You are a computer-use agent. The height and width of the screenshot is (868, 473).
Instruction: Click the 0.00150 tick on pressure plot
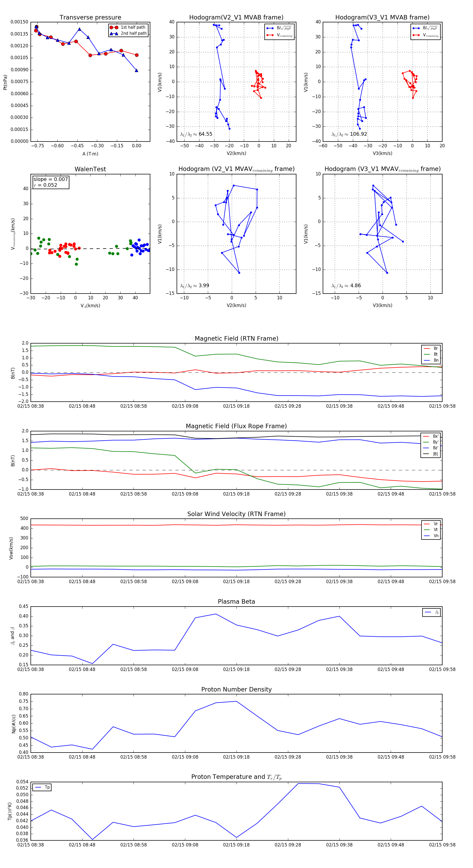(19, 22)
